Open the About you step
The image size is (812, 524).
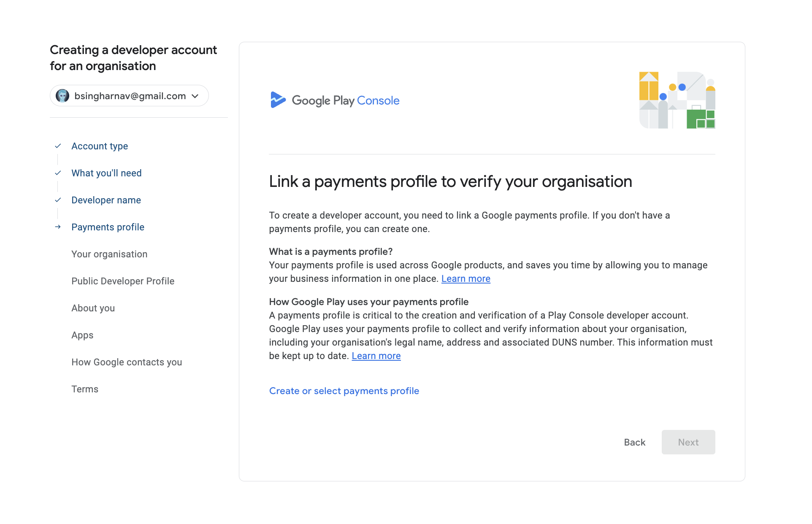[93, 308]
